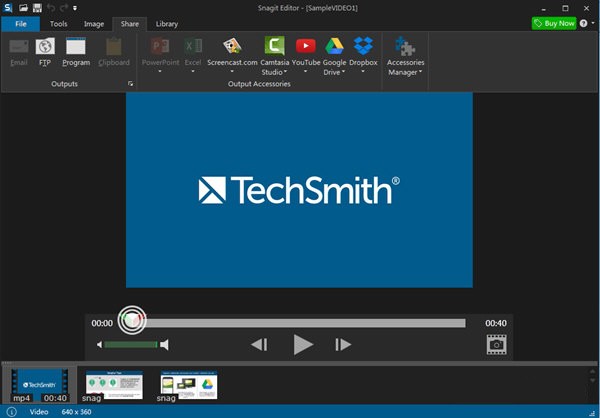Switch to the Library tab
The width and height of the screenshot is (600, 418).
[x=167, y=23]
